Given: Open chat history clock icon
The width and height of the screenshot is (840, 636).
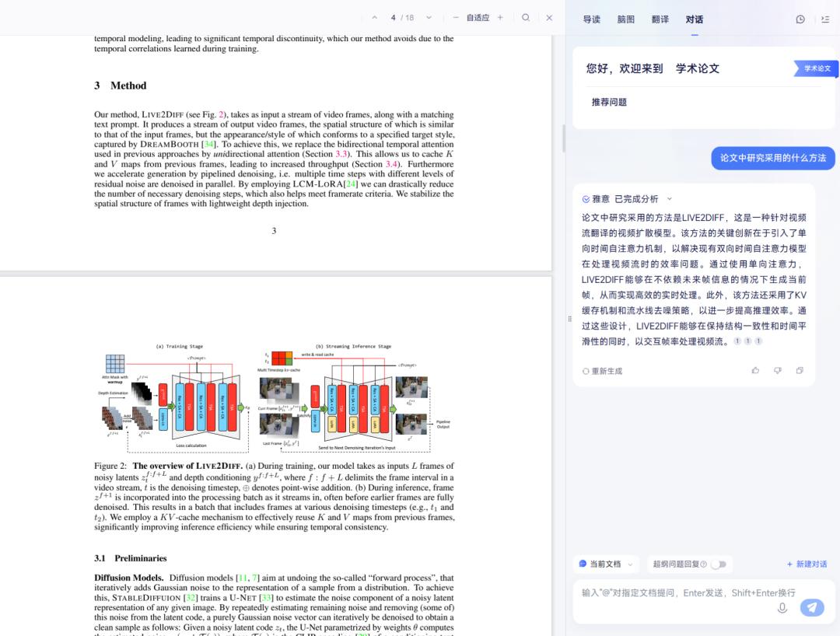Looking at the screenshot, I should (800, 19).
